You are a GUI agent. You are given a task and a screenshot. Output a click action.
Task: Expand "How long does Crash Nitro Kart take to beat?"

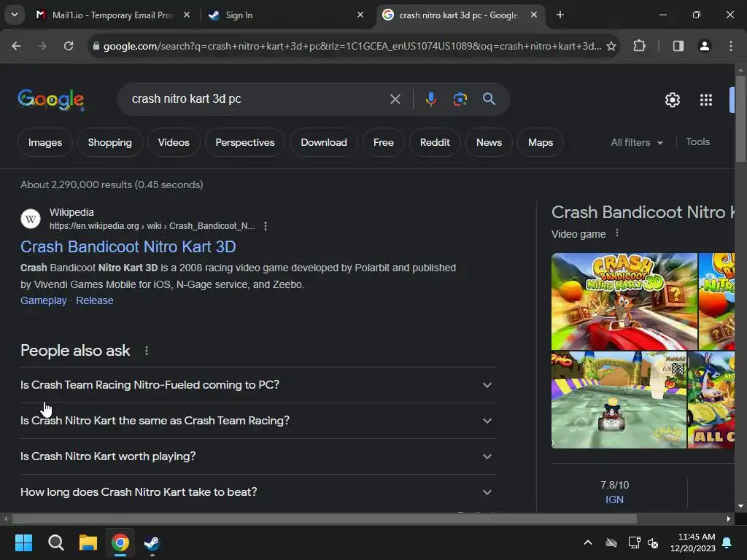[258, 492]
